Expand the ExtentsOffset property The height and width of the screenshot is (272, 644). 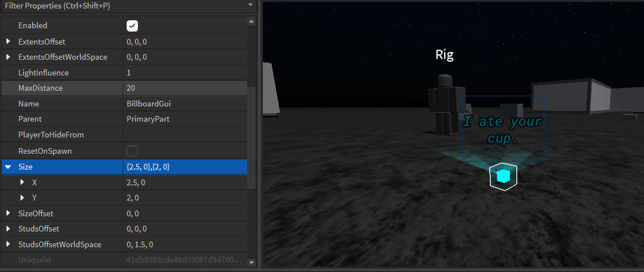click(8, 42)
